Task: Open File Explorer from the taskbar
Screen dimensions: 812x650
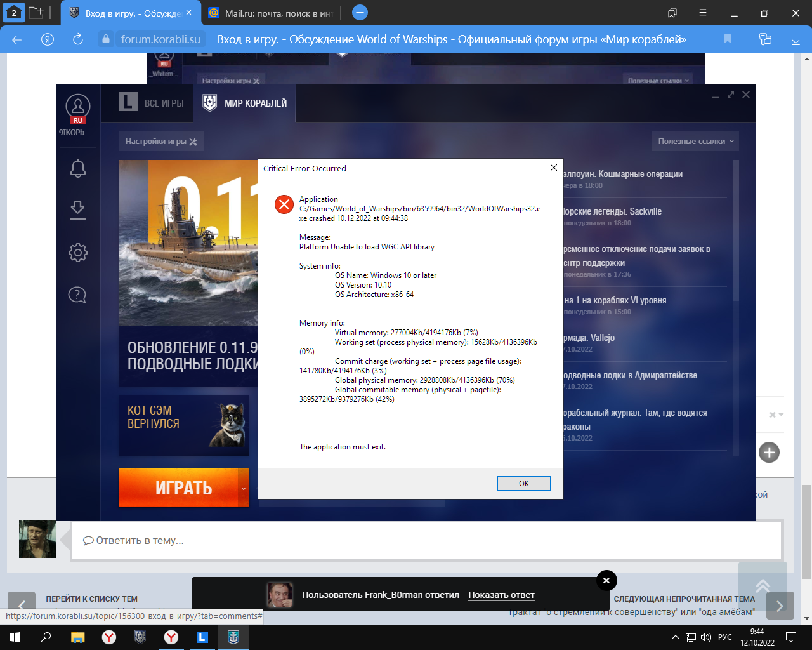Action: (77, 637)
